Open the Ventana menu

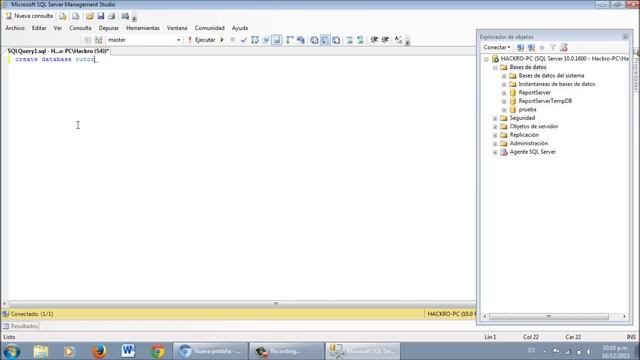(x=177, y=28)
